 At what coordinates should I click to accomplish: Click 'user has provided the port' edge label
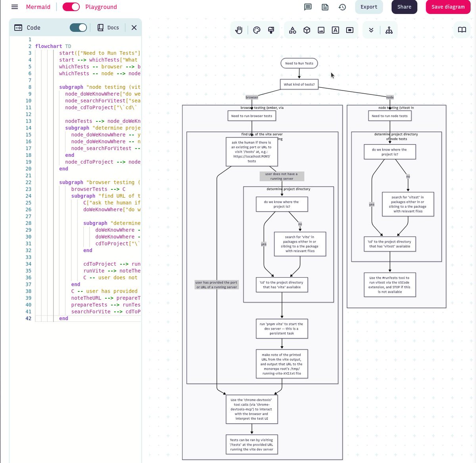click(x=216, y=285)
